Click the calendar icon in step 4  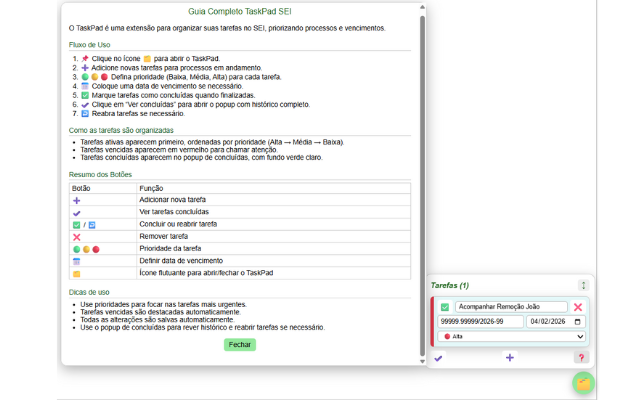point(85,86)
